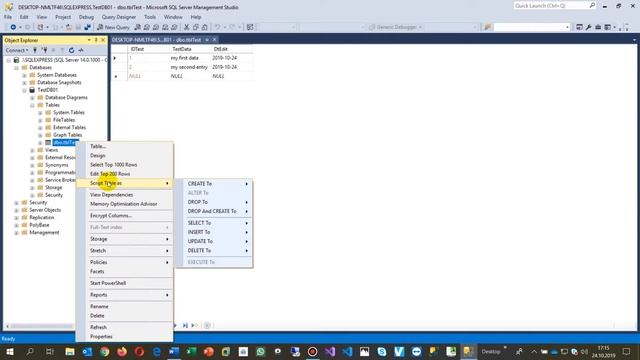Screen dimensions: 640x360
Task: Click Rename in the context menu
Action: click(124, 307)
